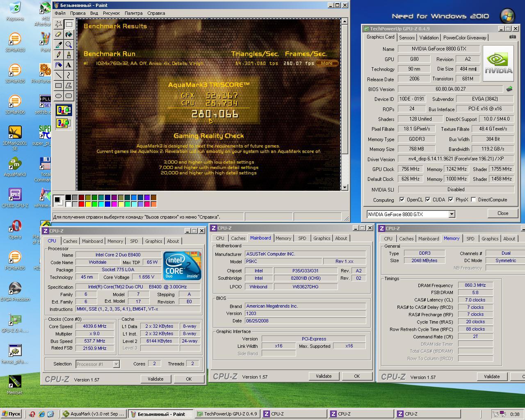This screenshot has height=420, width=525.
Task: Choose the straight Line tool
Action: (x=59, y=75)
